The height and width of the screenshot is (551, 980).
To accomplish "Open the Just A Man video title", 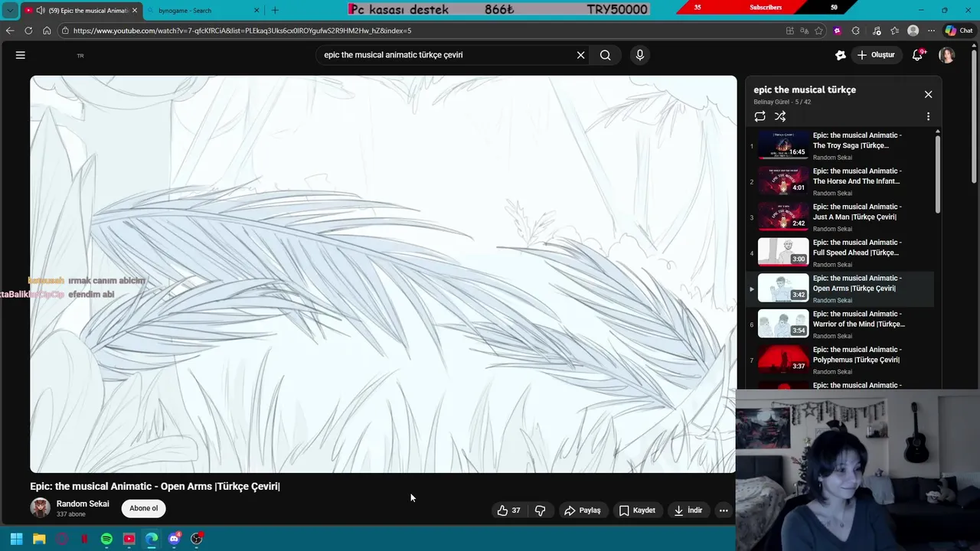I will (x=857, y=212).
